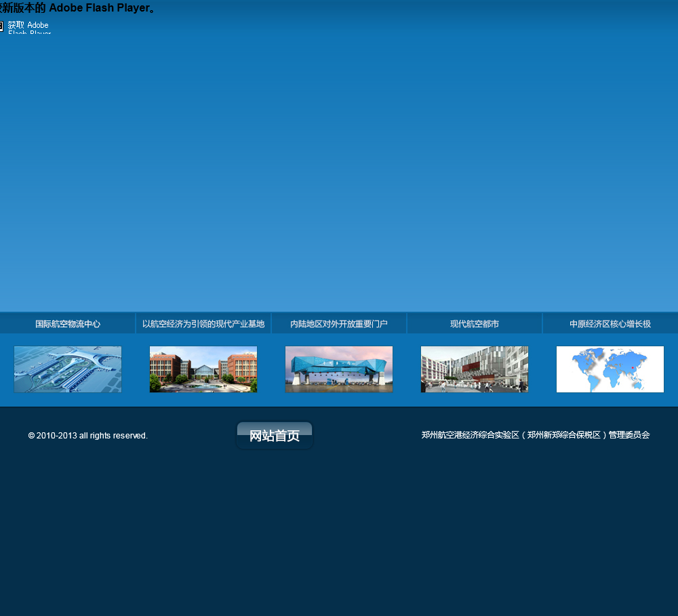Select the 现代航空都市 tab

pyautogui.click(x=475, y=324)
